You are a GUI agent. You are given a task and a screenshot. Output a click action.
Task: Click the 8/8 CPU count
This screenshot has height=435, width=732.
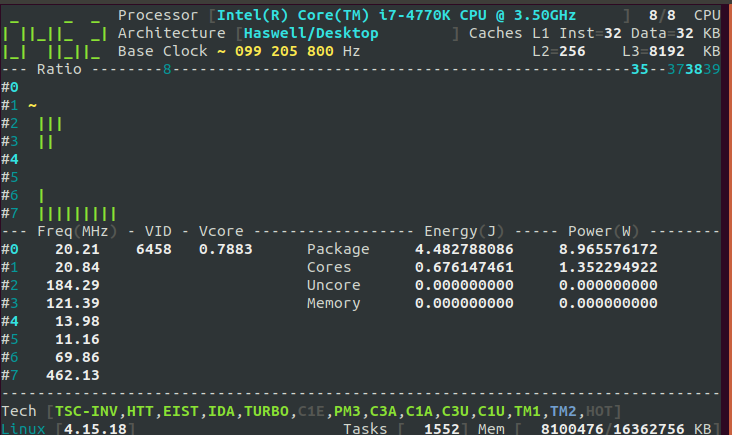[662, 15]
